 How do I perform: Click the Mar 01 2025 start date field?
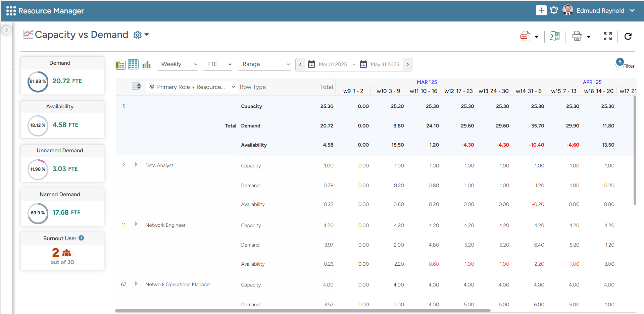tap(332, 64)
